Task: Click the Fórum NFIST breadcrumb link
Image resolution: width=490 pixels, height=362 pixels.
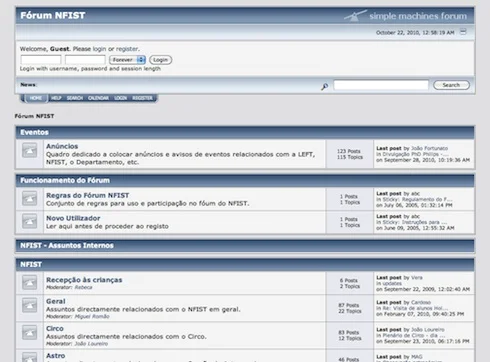Action: (x=34, y=116)
